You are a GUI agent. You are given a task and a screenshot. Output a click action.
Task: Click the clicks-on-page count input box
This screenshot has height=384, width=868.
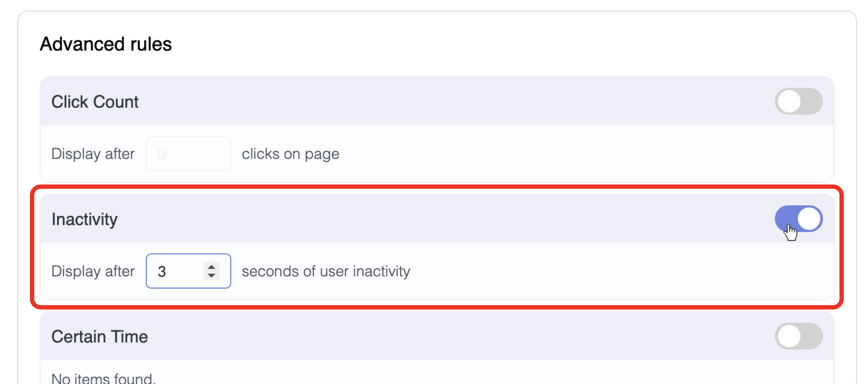188,154
